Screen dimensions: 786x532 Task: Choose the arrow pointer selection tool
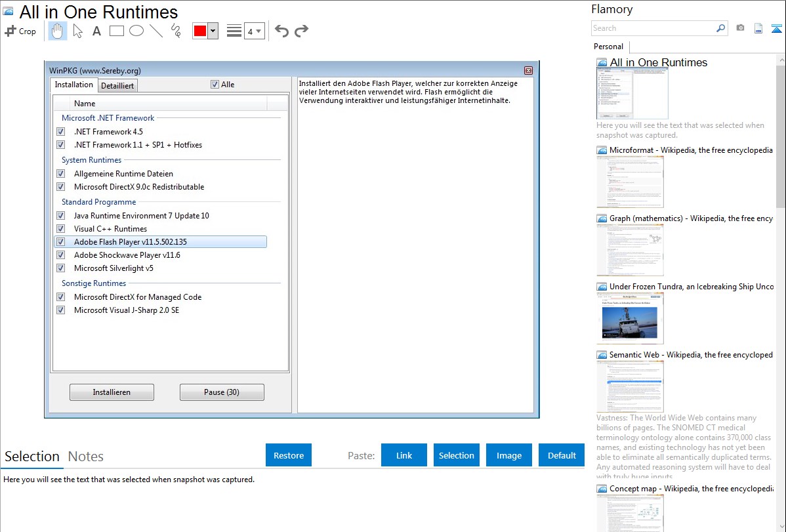pos(77,31)
